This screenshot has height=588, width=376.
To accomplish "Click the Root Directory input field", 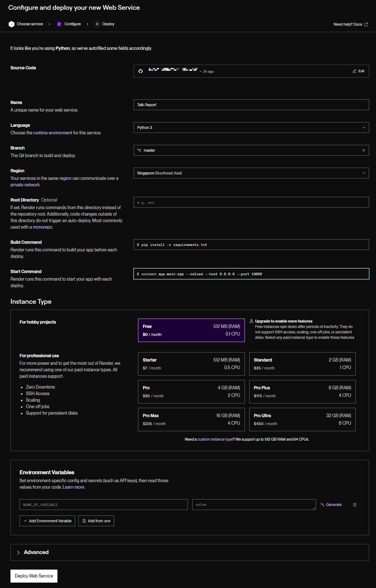I will (251, 202).
